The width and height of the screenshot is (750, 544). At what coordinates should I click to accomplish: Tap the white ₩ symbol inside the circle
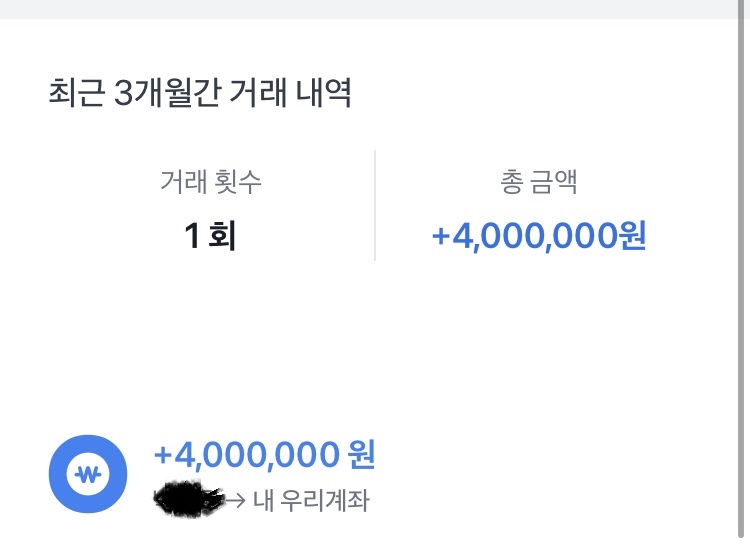[88, 473]
